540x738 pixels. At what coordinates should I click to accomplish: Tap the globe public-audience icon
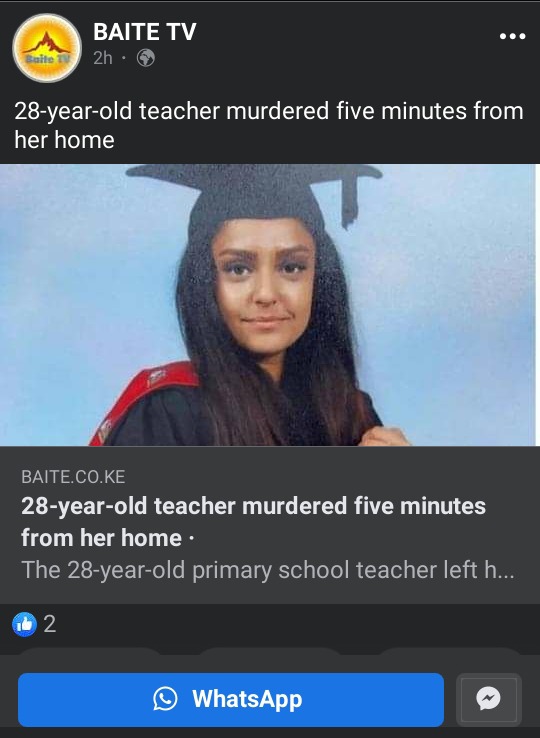point(145,58)
